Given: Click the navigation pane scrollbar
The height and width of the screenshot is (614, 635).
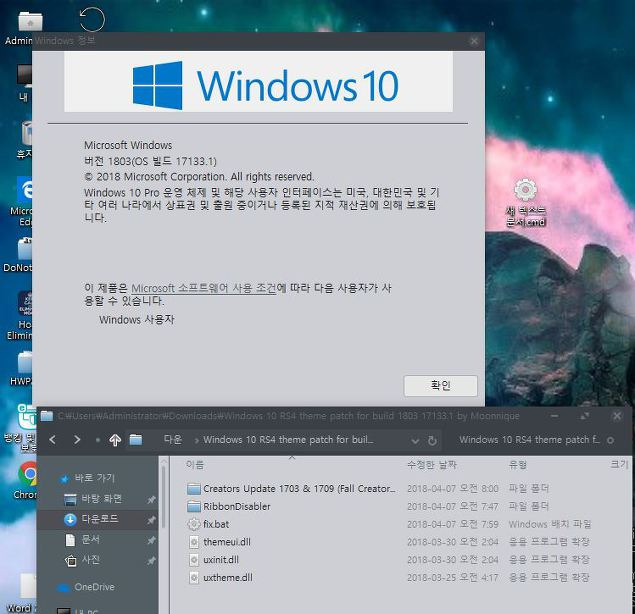Looking at the screenshot, I should coord(164,497).
